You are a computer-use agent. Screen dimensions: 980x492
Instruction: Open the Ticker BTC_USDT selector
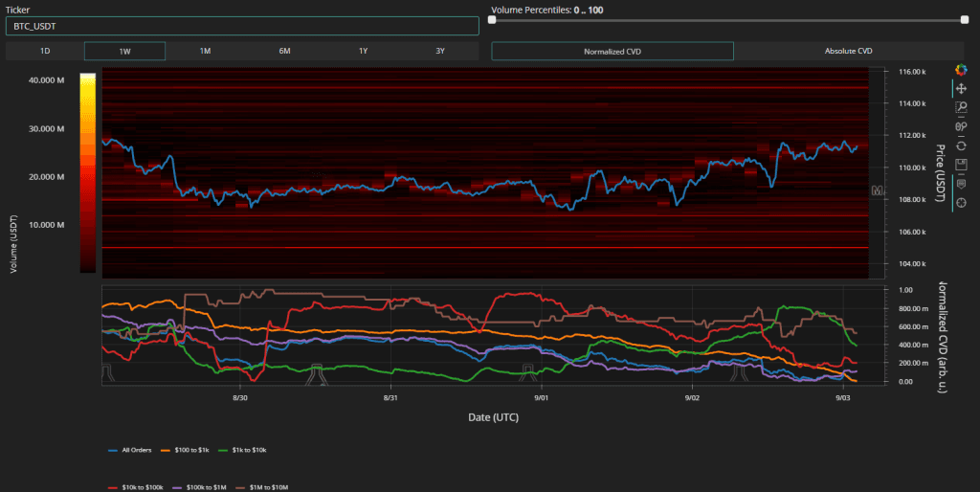tap(241, 27)
